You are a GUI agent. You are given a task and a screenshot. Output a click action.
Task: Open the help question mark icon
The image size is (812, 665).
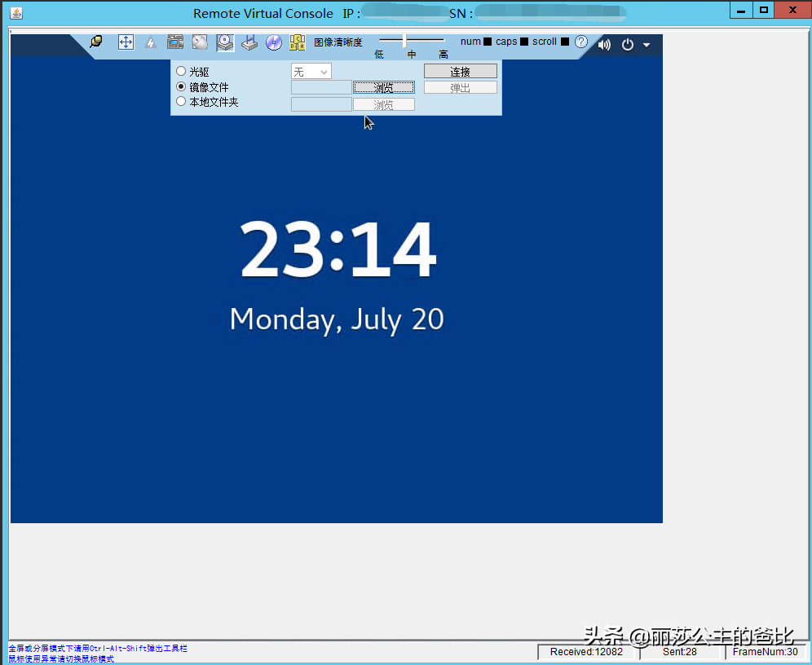click(x=580, y=42)
